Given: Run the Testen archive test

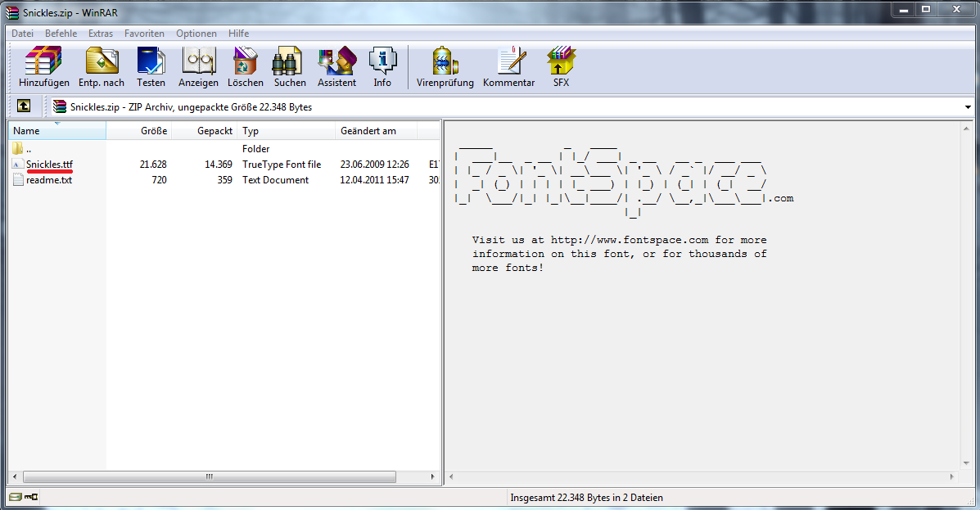Looking at the screenshot, I should coord(151,67).
